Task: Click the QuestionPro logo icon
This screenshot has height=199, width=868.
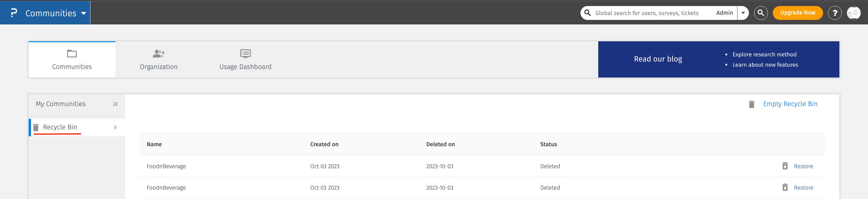Action: coord(14,13)
